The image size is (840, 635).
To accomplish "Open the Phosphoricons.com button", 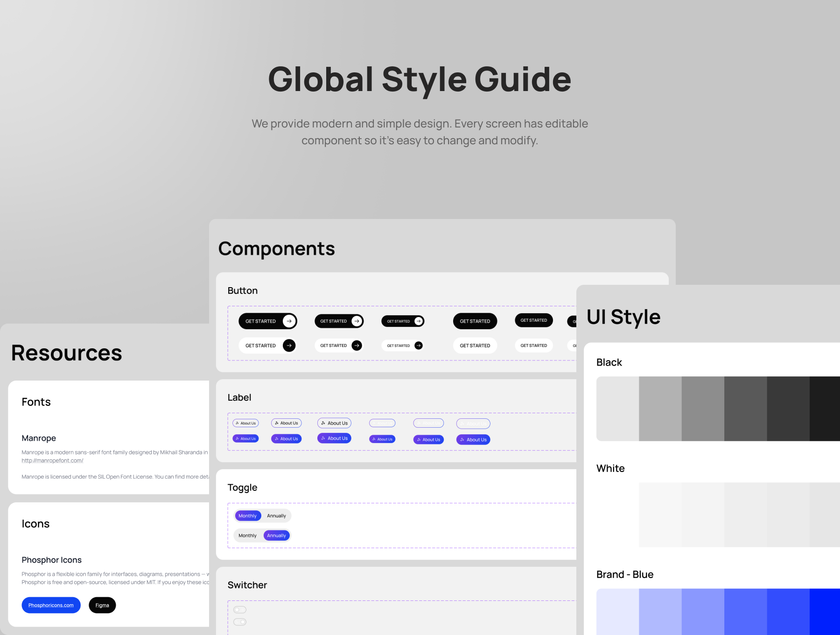I will [51, 605].
